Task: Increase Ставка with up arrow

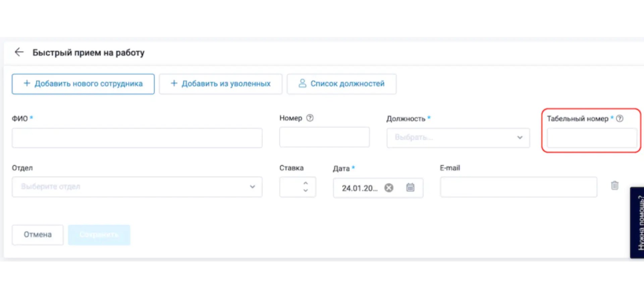Action: coord(306,183)
